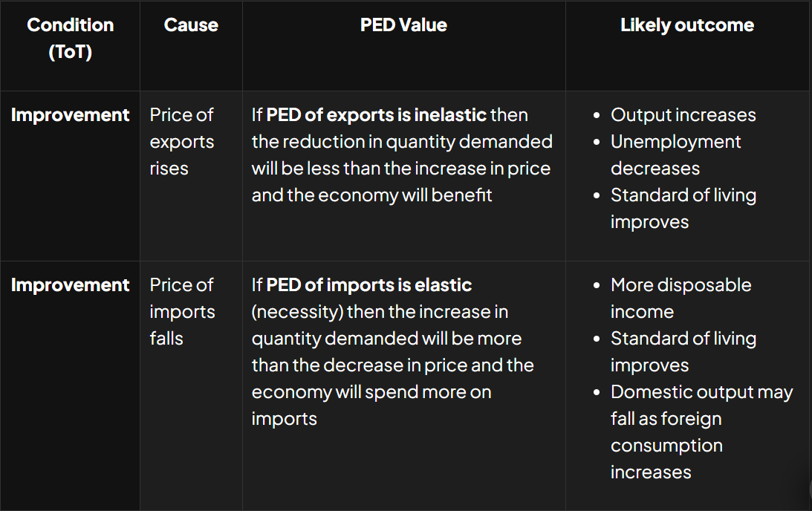
Task: Click the 'PED Value' column header
Action: pyautogui.click(x=403, y=25)
